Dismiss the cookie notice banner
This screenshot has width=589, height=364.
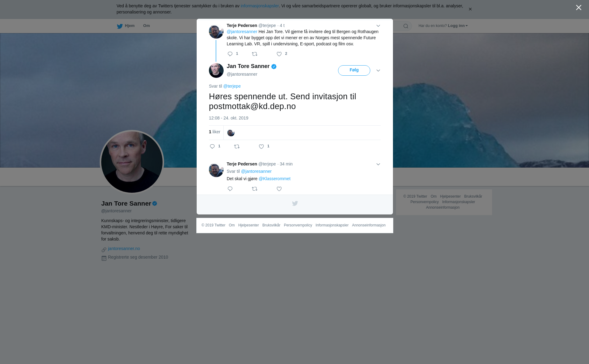470,9
